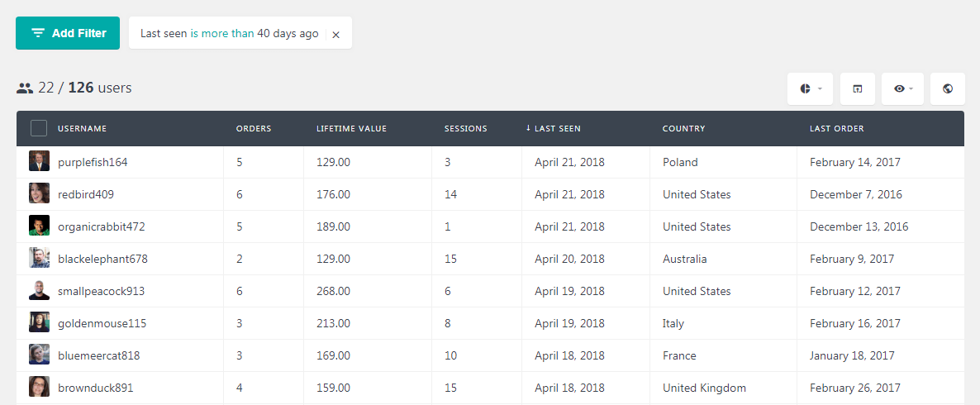Open goldenmouse115 avatar thumbnail
The width and height of the screenshot is (980, 405).
(40, 322)
